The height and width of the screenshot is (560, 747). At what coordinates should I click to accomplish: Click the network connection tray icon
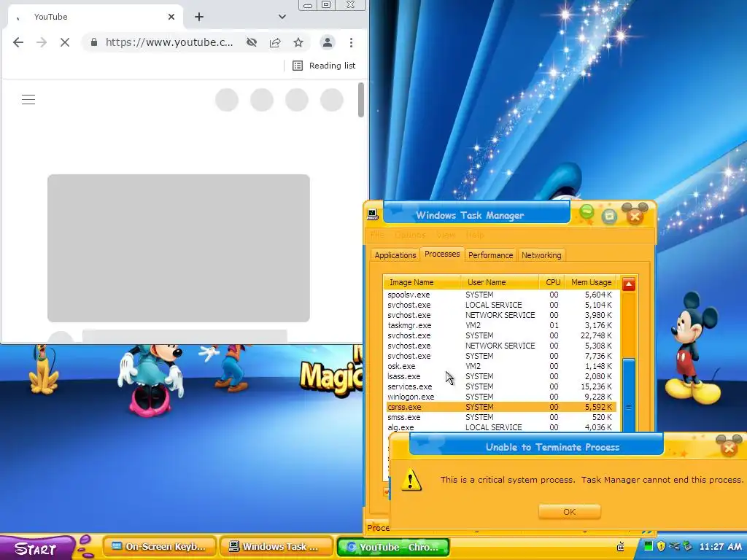click(x=674, y=546)
